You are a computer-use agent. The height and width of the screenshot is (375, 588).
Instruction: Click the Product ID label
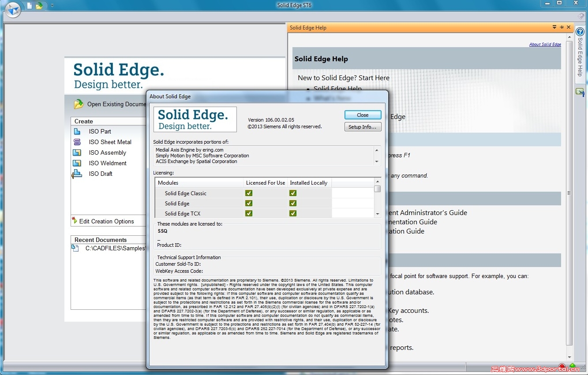(169, 245)
